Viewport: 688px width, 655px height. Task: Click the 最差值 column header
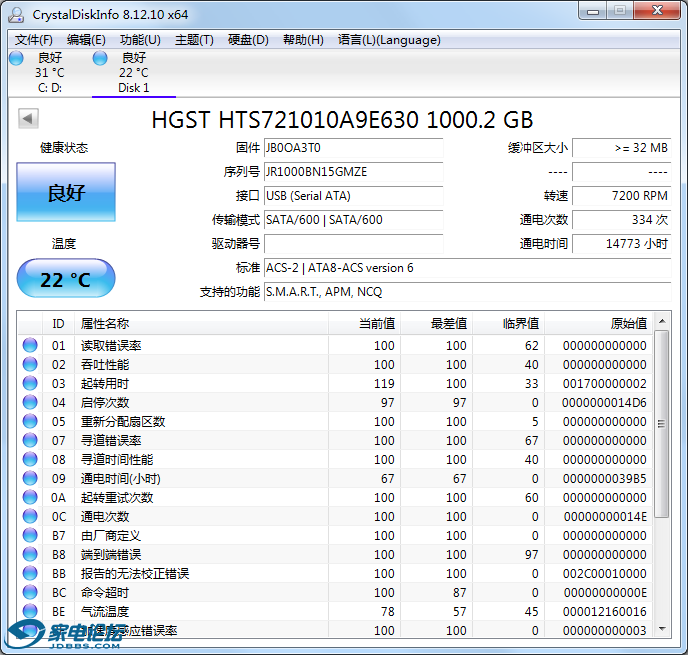pyautogui.click(x=437, y=324)
